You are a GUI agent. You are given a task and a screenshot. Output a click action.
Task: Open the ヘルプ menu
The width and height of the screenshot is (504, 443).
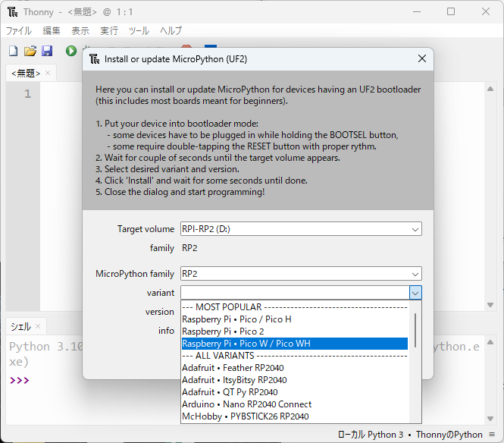coord(171,31)
